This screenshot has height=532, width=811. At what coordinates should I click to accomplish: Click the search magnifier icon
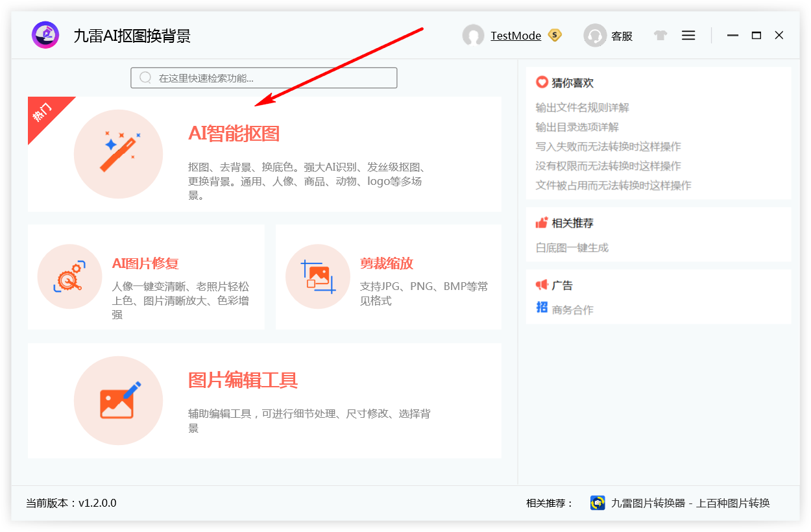point(146,78)
